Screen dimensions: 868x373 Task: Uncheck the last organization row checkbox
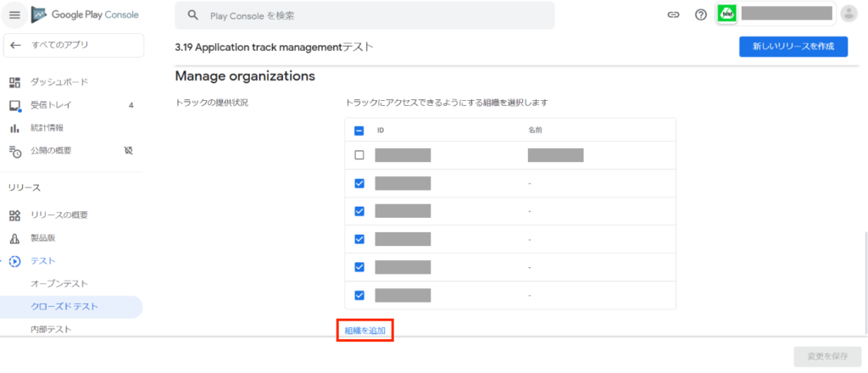(359, 295)
